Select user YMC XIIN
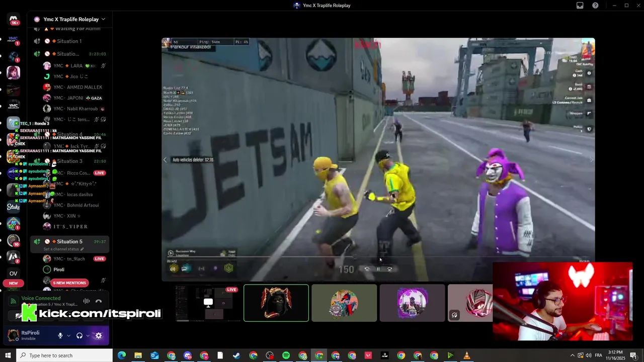This screenshot has width=644, height=362. click(74, 216)
